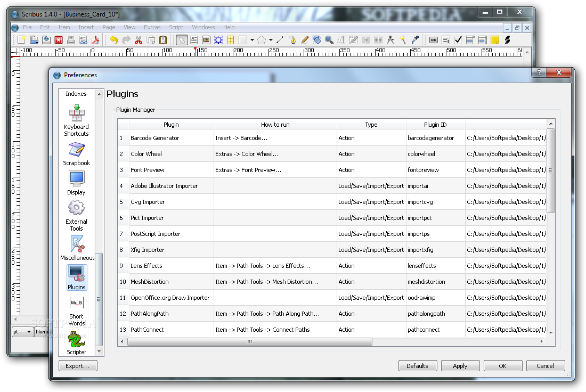
Task: Select the PDF push button OK tool
Action: [x=434, y=40]
